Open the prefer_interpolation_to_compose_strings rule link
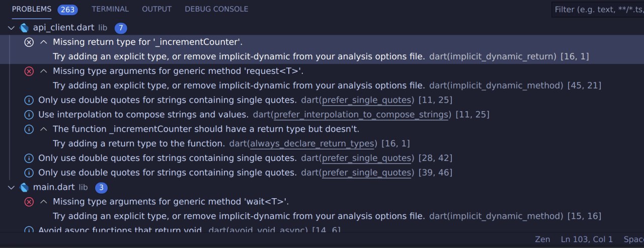 tap(361, 115)
